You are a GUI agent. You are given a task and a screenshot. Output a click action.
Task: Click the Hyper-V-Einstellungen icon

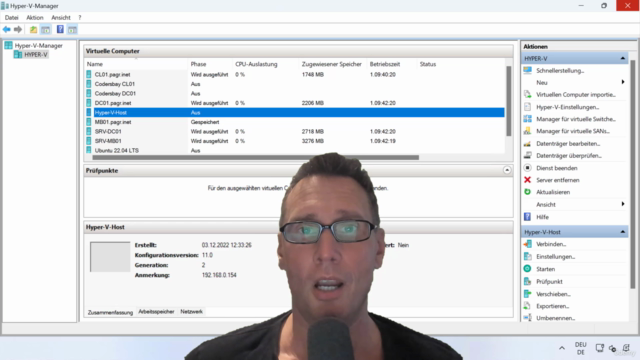(527, 107)
